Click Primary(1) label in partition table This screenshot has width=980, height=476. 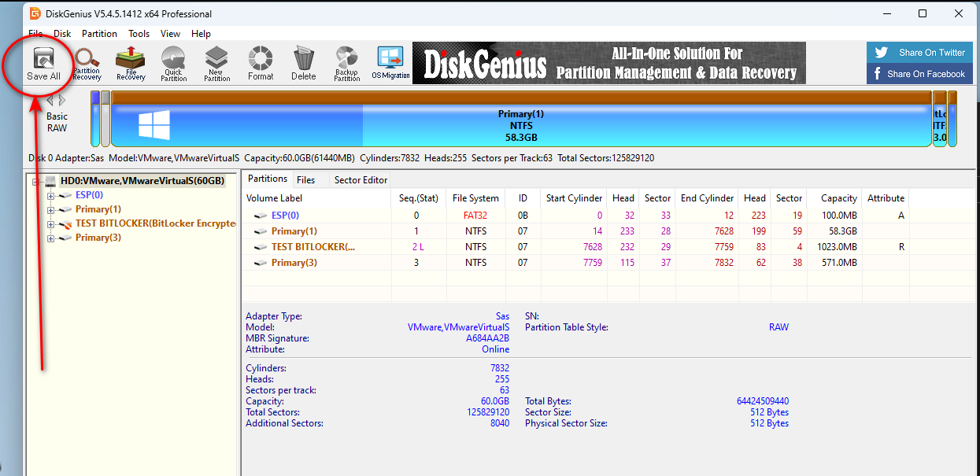[294, 231]
